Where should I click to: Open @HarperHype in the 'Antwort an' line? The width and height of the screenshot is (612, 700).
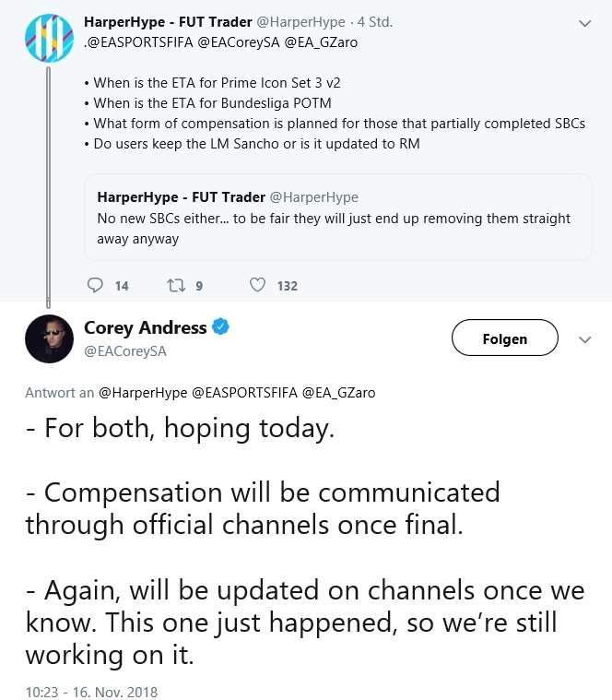point(142,392)
